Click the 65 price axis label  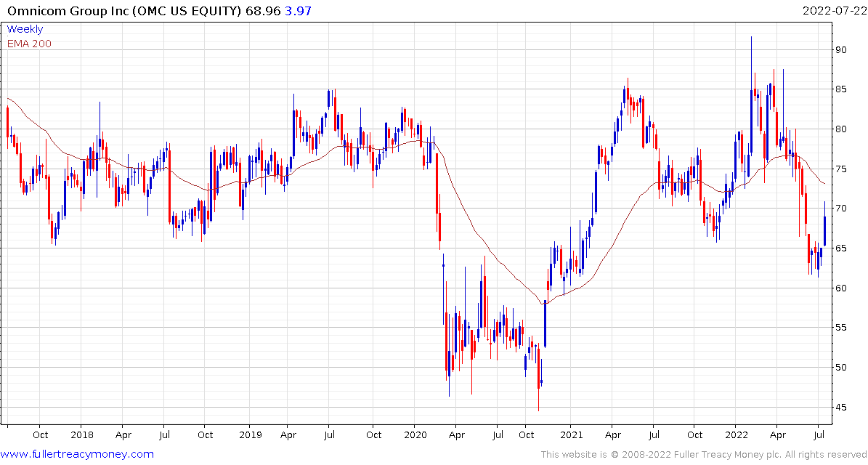842,248
